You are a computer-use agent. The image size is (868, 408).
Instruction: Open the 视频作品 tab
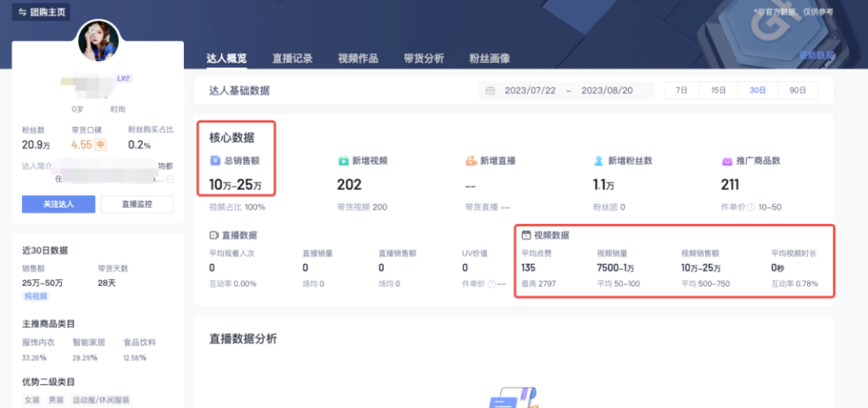tap(359, 59)
